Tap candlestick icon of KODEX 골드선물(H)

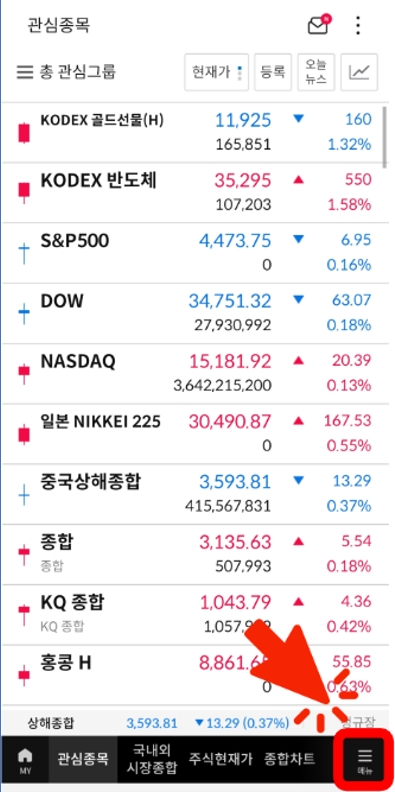[x=24, y=132]
